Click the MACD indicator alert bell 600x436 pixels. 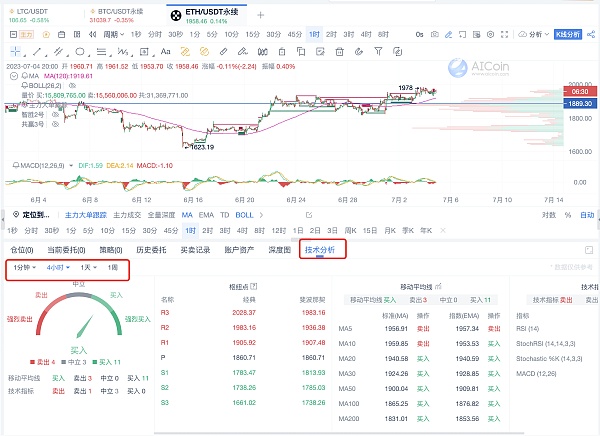point(16,165)
